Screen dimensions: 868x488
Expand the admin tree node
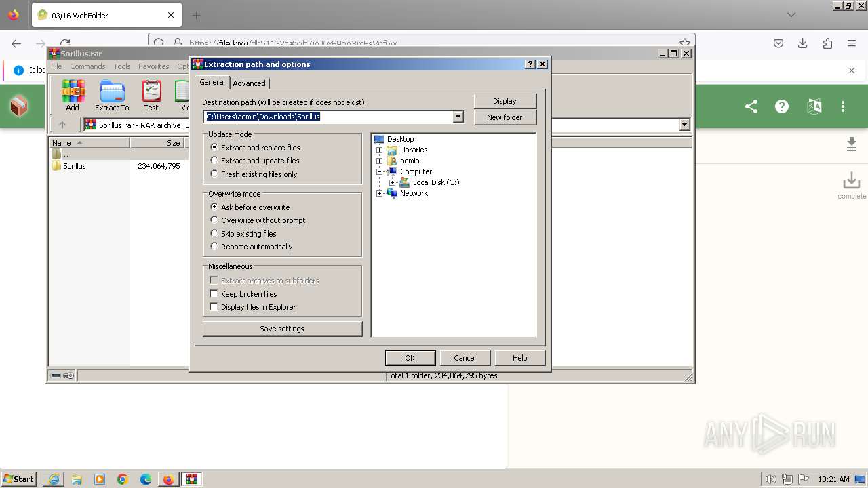pos(380,161)
